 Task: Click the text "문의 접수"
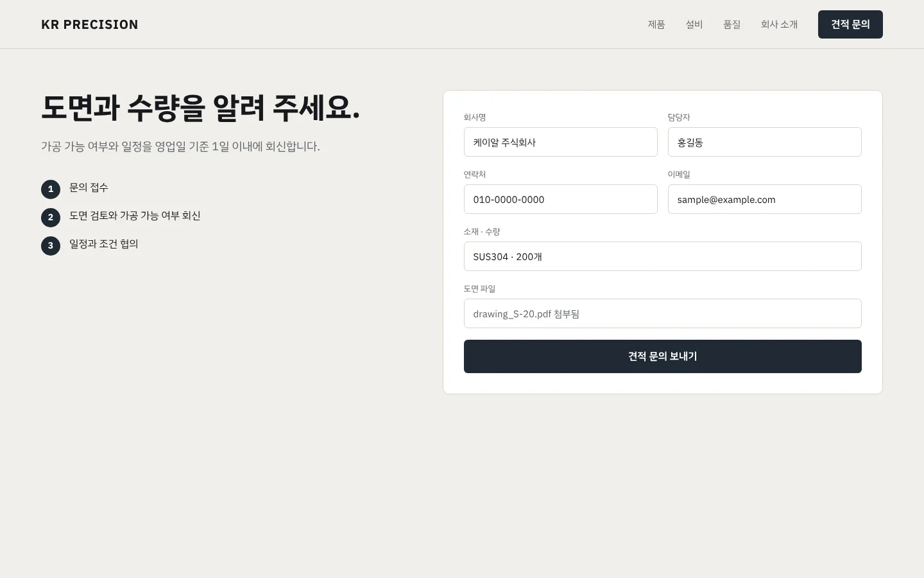coord(89,188)
